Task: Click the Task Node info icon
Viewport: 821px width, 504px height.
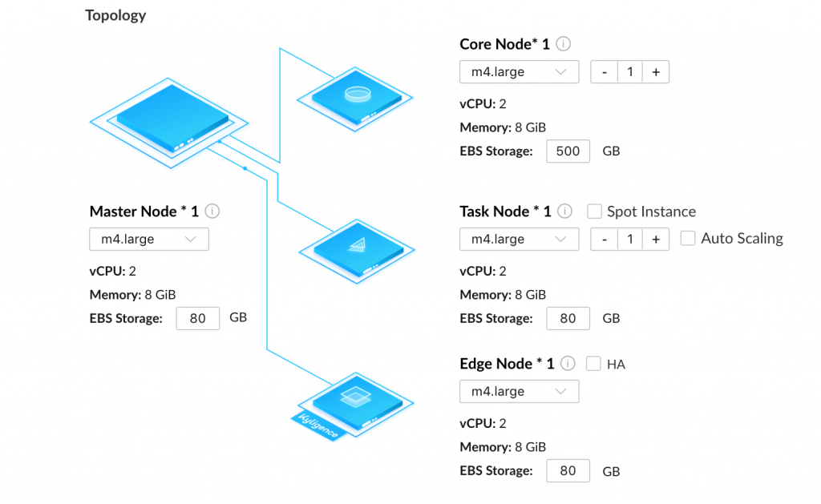Action: (x=564, y=212)
